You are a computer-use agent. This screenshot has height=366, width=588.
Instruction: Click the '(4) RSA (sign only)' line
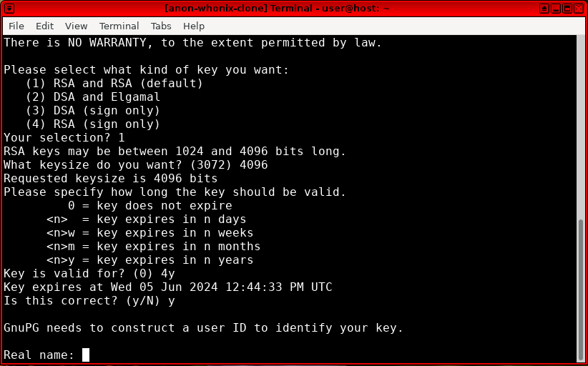coord(93,124)
